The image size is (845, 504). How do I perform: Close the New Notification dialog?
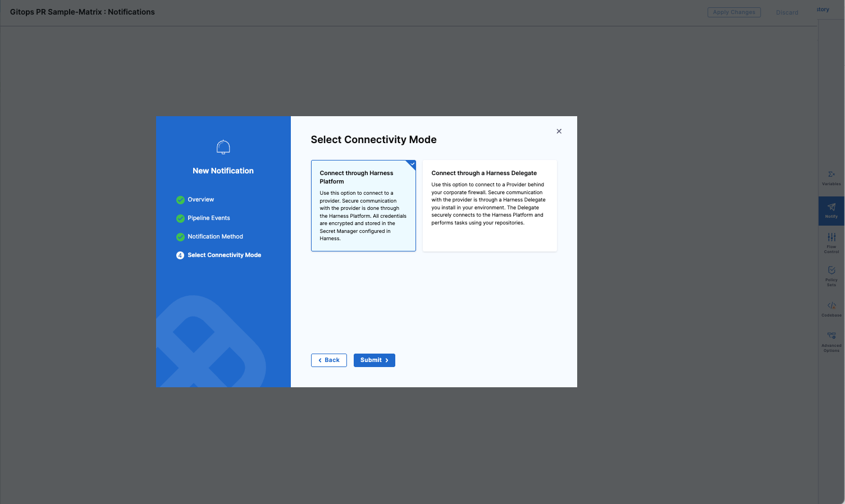559,131
